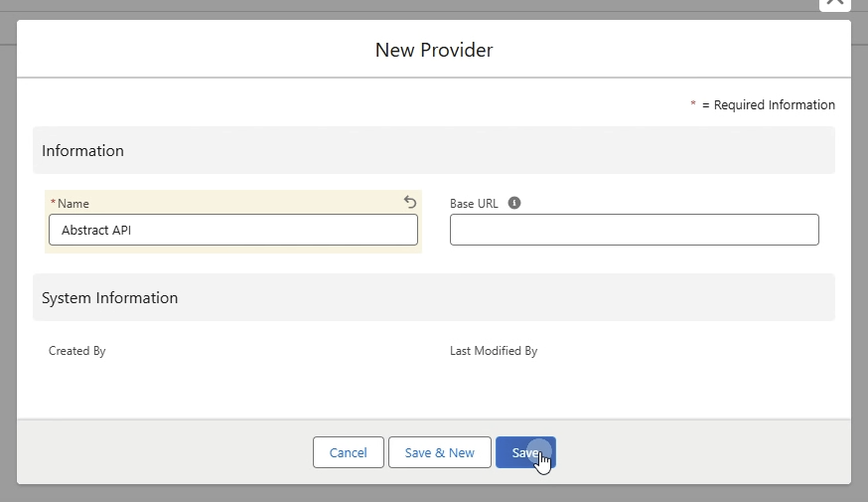Close the New Provider dialog with X
Image resolution: width=868 pixels, height=502 pixels.
835,3
